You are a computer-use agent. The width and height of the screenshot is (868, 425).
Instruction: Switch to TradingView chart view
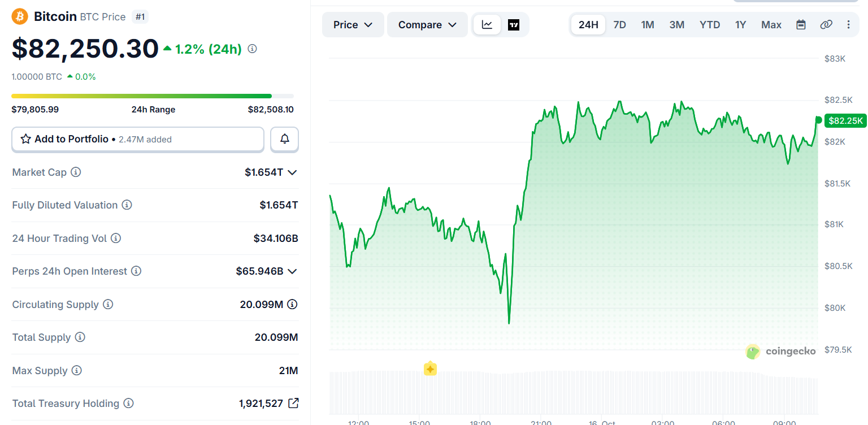[x=514, y=25]
